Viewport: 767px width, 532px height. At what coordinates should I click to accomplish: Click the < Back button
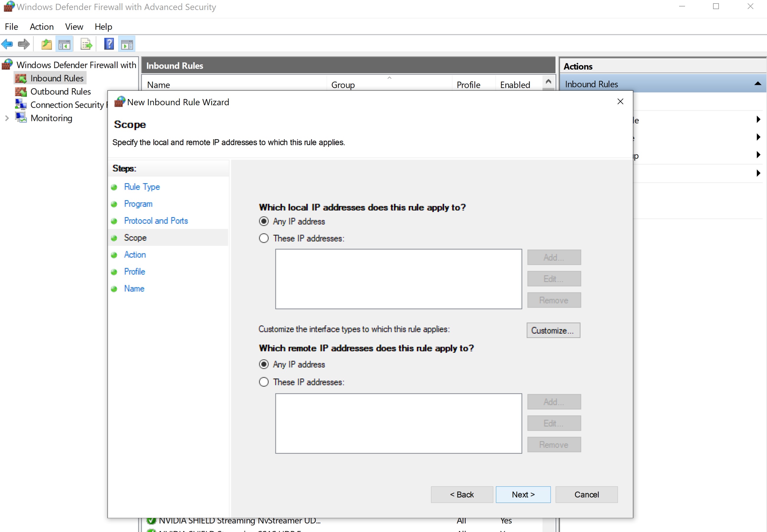click(461, 495)
